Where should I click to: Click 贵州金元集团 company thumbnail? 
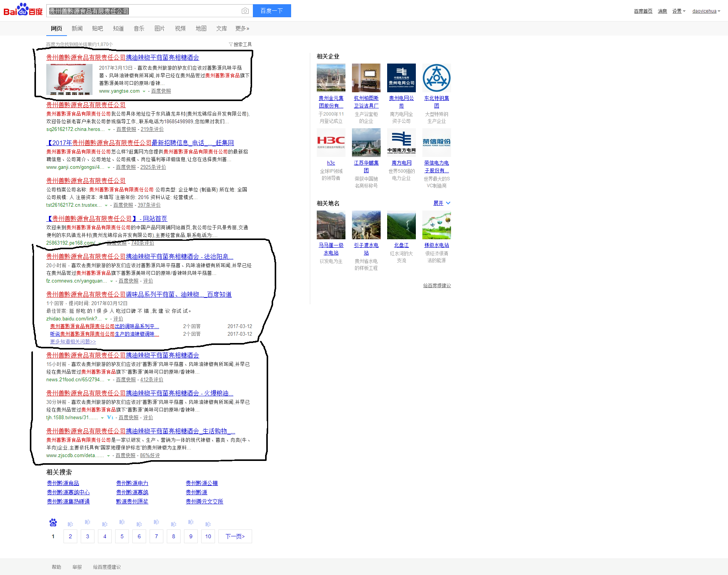(331, 78)
